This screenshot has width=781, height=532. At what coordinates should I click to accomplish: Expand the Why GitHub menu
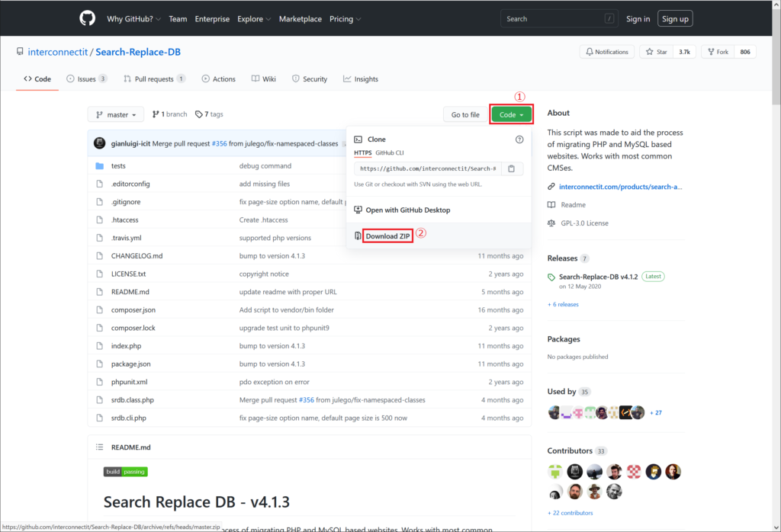point(133,19)
